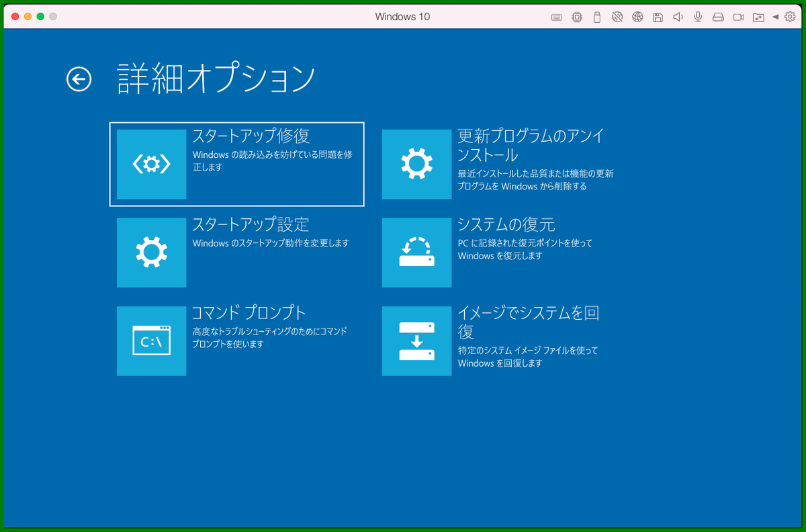The height and width of the screenshot is (532, 806).
Task: Click the 'Windows 10' window title
Action: tap(402, 17)
